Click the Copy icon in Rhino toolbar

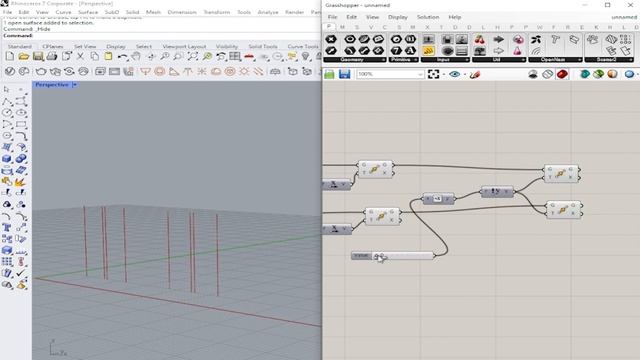(94, 56)
